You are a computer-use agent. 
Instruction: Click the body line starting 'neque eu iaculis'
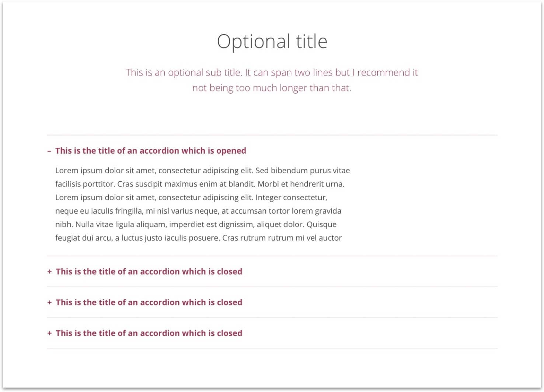click(198, 211)
